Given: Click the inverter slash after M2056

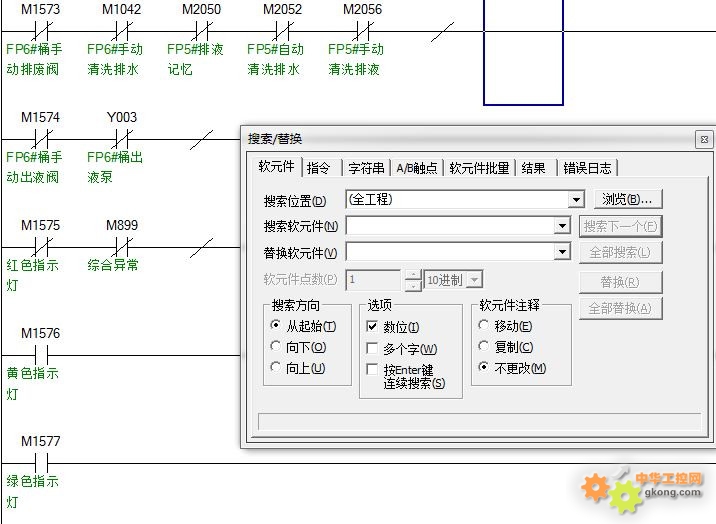Looking at the screenshot, I should coord(442,31).
